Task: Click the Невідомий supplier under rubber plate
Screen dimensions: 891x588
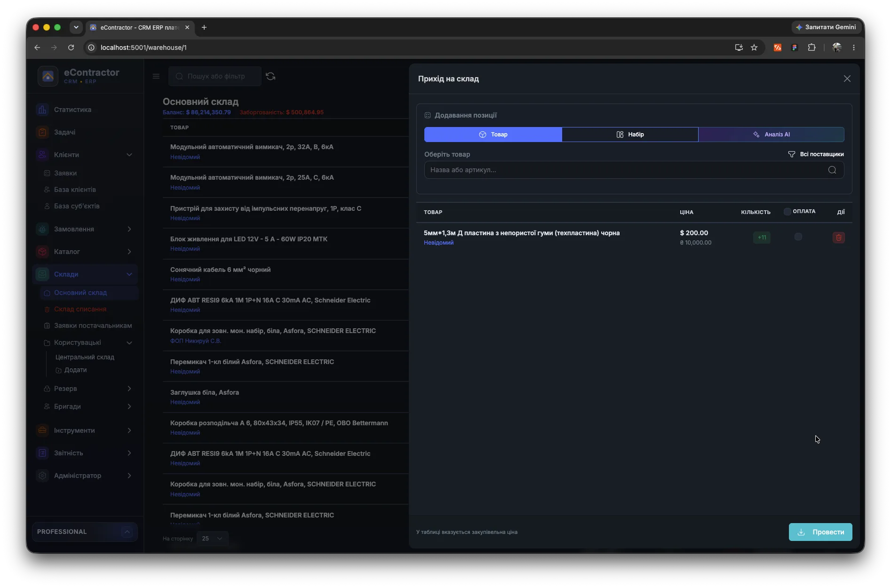Action: pyautogui.click(x=438, y=243)
